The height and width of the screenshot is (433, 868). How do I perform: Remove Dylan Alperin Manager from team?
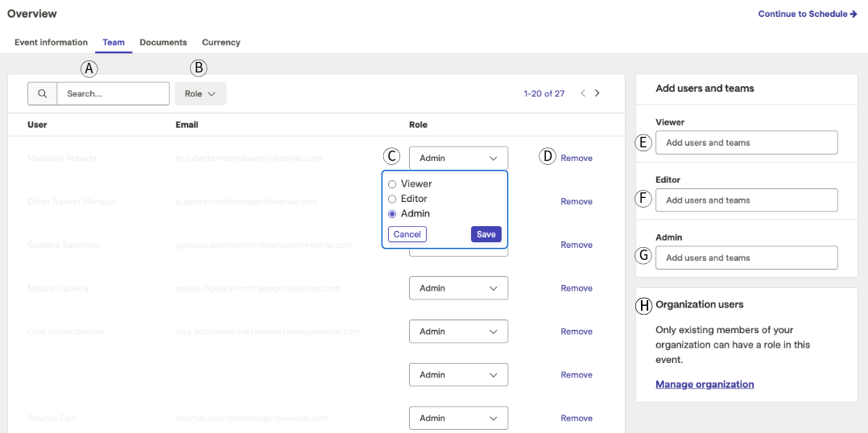pos(577,202)
